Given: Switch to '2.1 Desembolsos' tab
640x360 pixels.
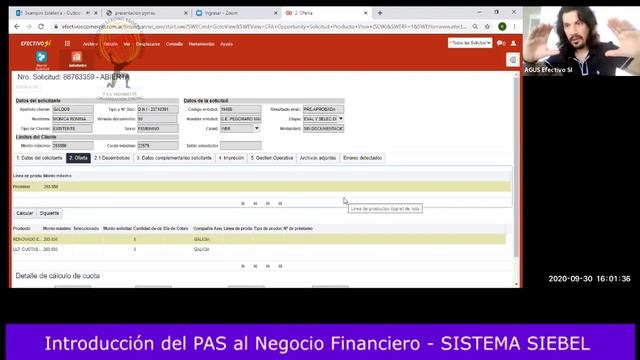Looking at the screenshot, I should click(112, 158).
